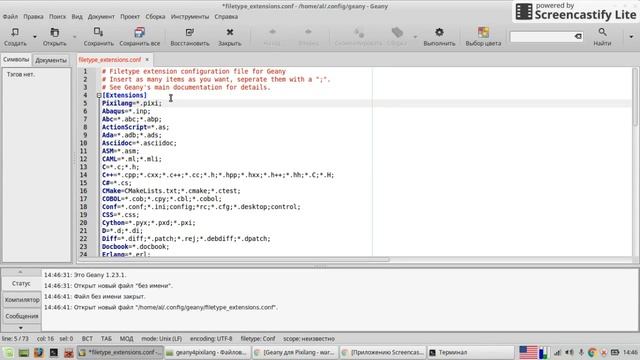Open the Правка menu
Viewport: 640px width, 360px height.
[33, 17]
